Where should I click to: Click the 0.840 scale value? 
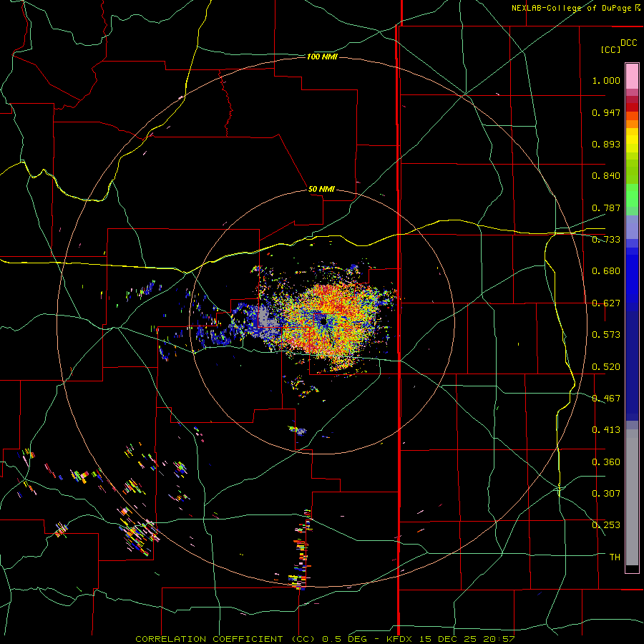click(x=606, y=176)
